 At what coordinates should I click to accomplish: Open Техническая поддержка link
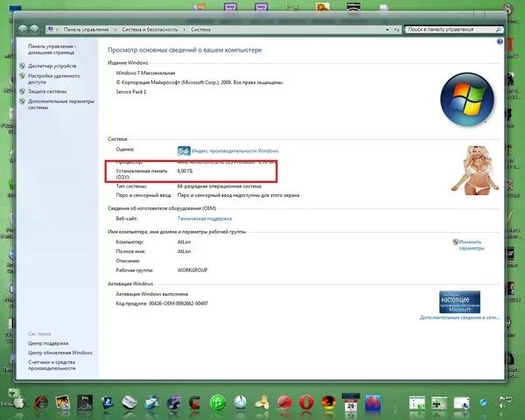204,219
